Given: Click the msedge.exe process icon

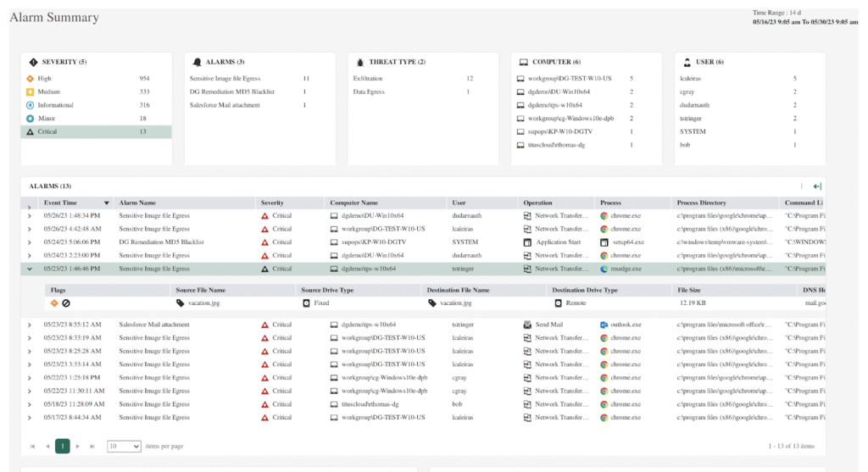Looking at the screenshot, I should [604, 269].
